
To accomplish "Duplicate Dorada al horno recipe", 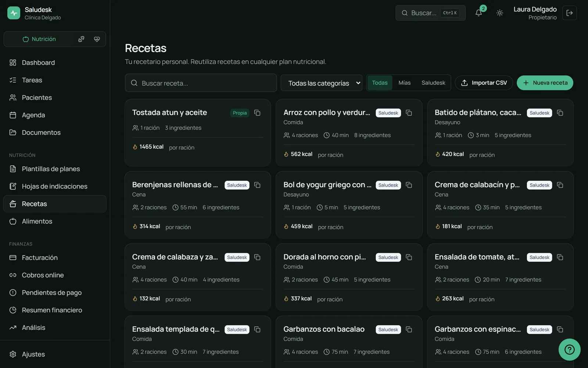I will 409,257.
